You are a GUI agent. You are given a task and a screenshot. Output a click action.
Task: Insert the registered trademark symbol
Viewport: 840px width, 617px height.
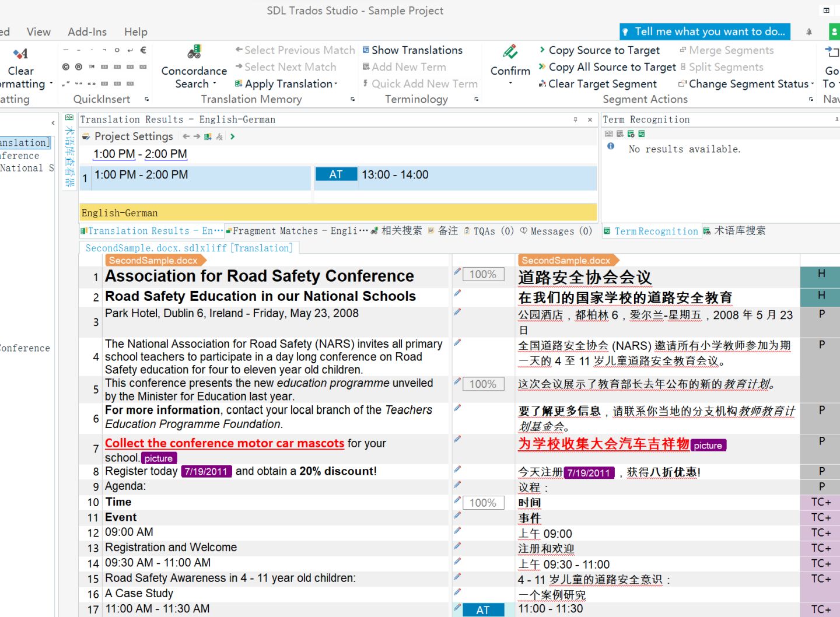79,67
